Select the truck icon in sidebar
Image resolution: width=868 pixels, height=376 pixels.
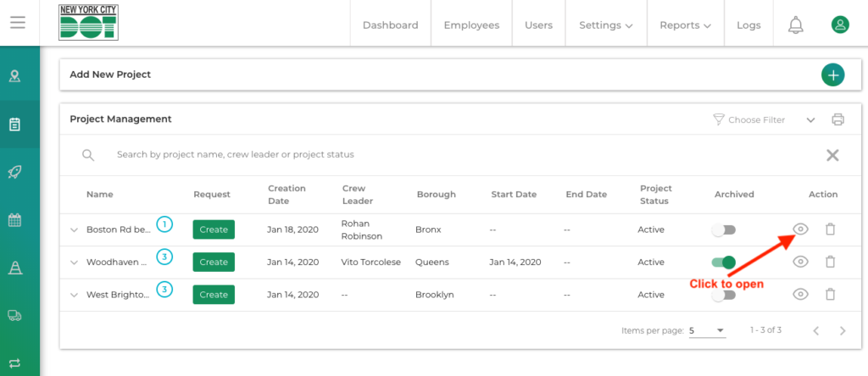pos(15,314)
